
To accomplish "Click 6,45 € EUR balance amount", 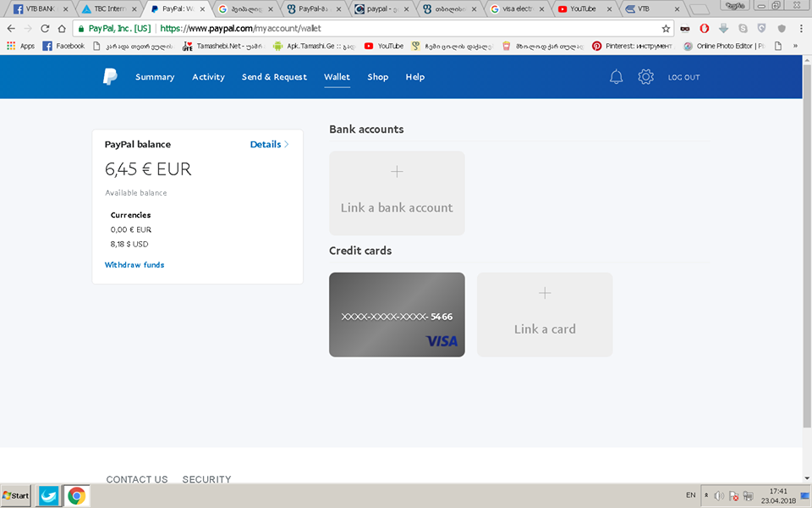I will pyautogui.click(x=148, y=169).
